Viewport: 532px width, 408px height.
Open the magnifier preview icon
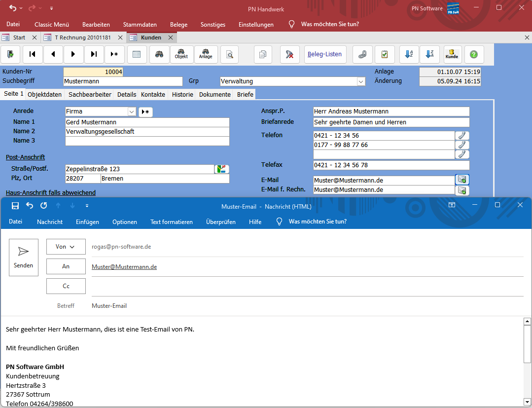point(230,54)
